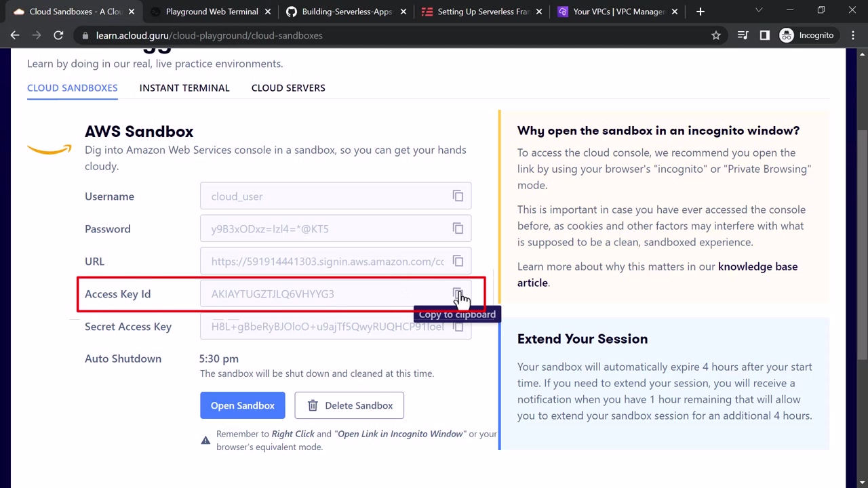Open the knowledge base article link
This screenshot has width=868, height=488.
[657, 274]
